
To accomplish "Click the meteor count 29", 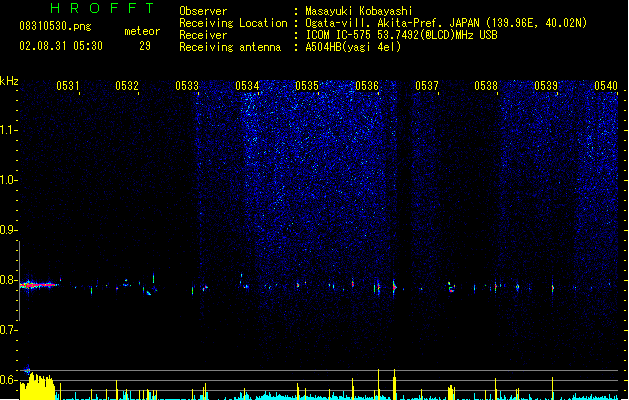I will [145, 46].
